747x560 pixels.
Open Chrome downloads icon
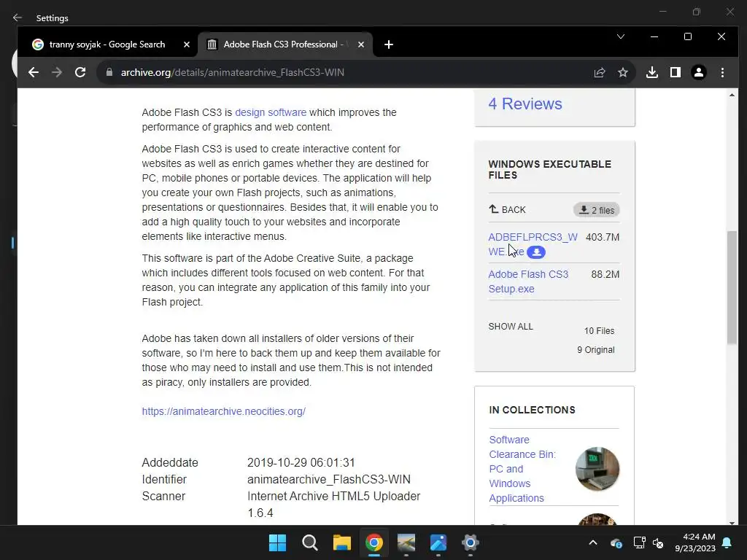651,72
